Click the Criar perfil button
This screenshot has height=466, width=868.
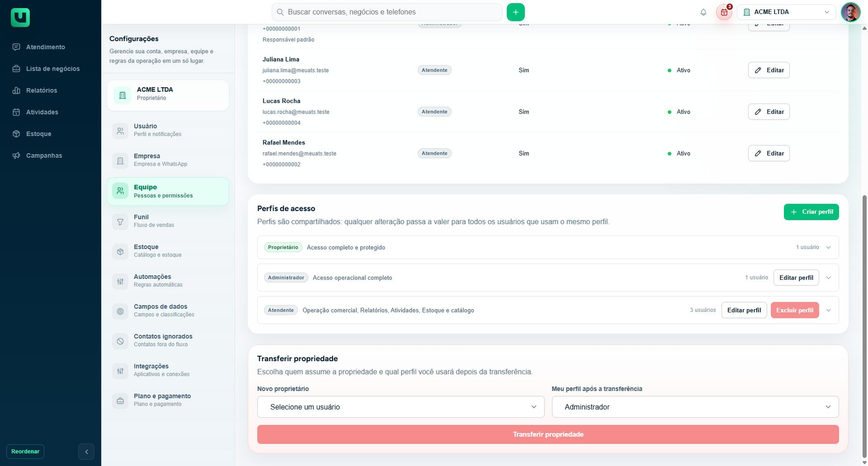click(811, 212)
